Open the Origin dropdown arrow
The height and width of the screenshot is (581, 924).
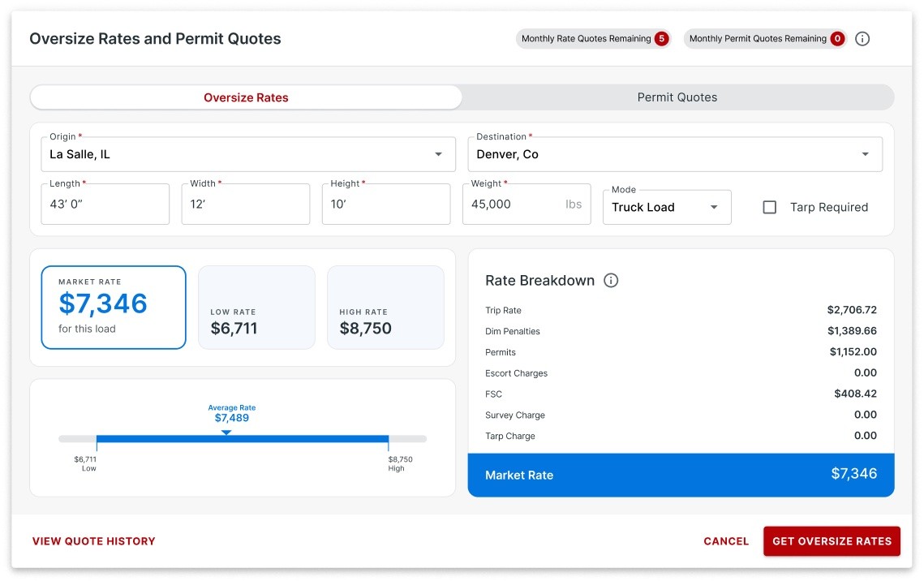pyautogui.click(x=438, y=154)
